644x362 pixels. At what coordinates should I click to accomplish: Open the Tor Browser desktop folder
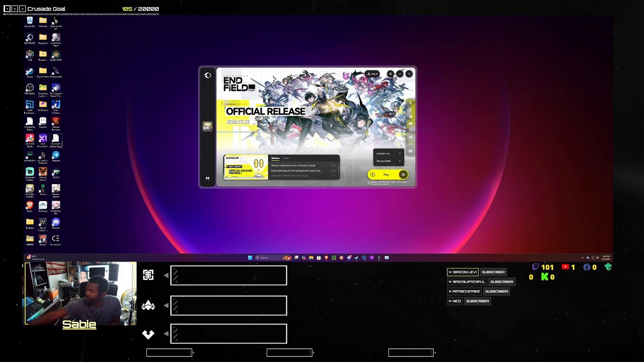(x=43, y=106)
